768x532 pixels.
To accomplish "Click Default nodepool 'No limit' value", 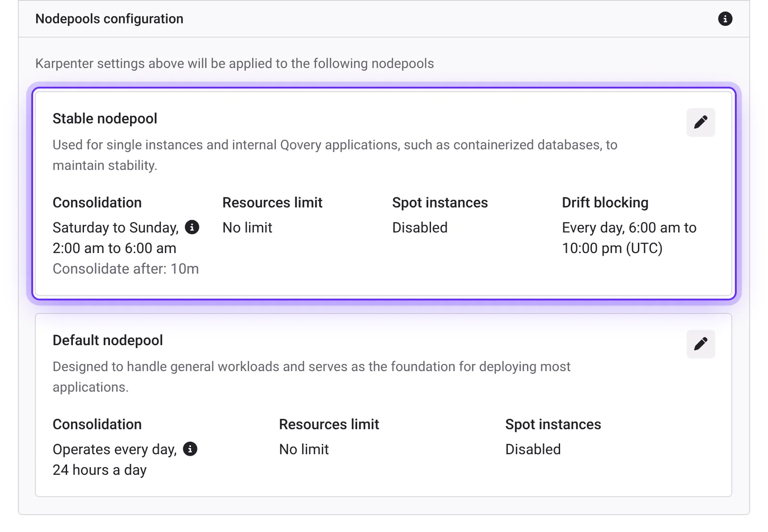I will [x=304, y=449].
